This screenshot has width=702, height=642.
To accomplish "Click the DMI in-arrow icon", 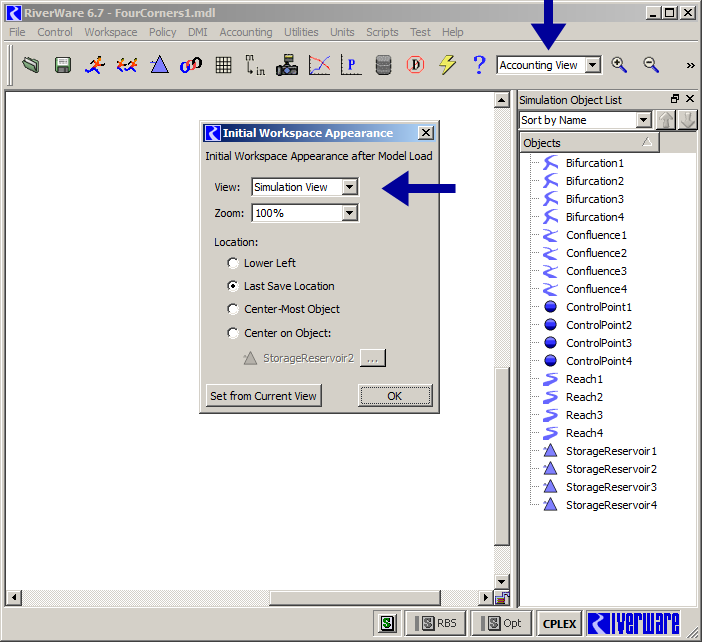I will tap(255, 65).
